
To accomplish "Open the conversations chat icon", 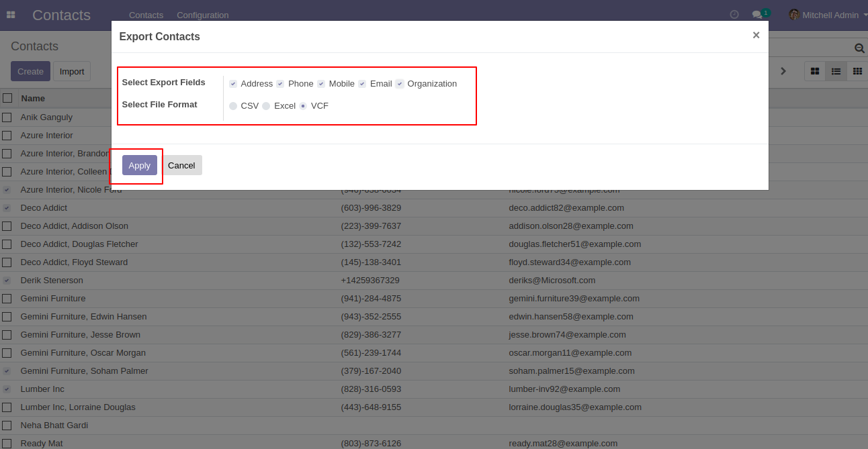I will click(x=757, y=15).
